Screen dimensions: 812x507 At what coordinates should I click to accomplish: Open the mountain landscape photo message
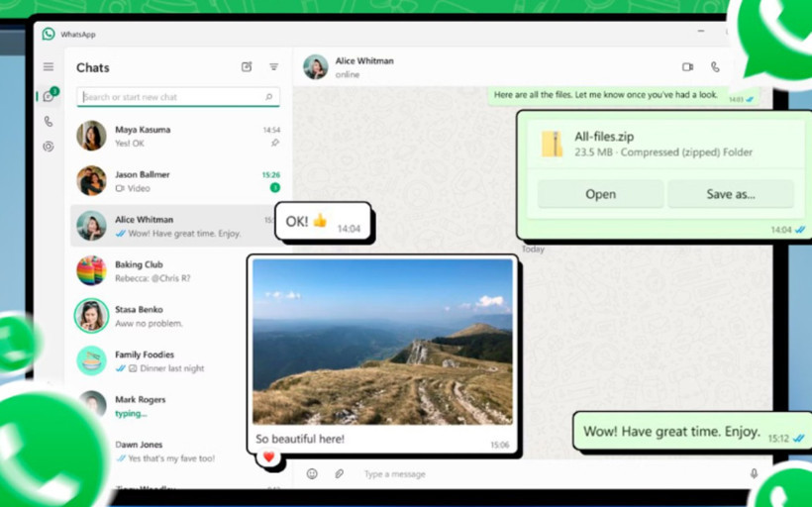[x=382, y=342]
